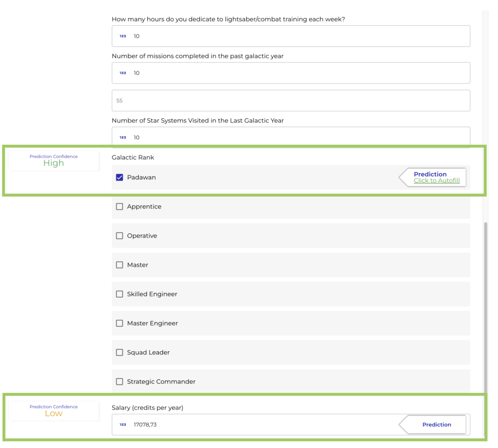
Task: Click the Low prediction confidence badge
Action: tap(53, 411)
